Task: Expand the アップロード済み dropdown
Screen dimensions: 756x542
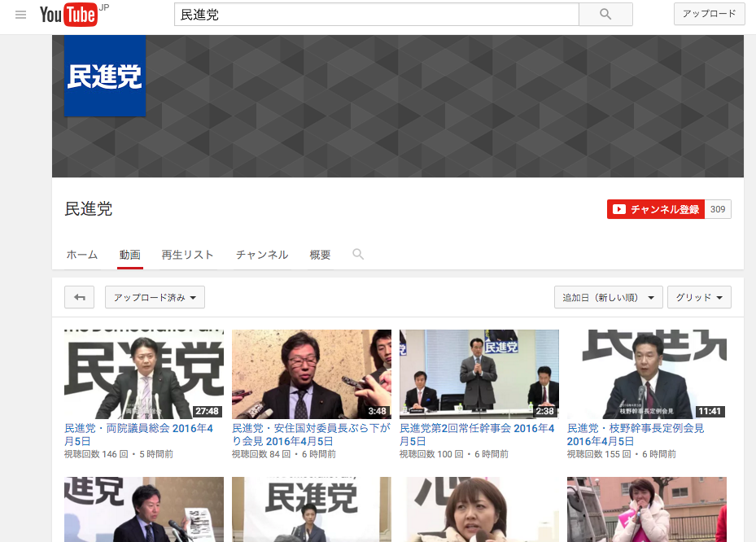Action: coord(155,298)
